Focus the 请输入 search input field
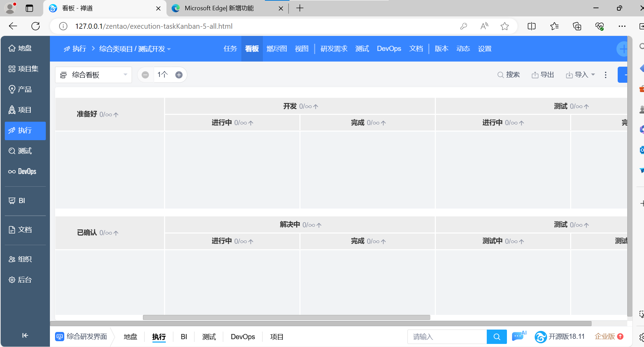The height and width of the screenshot is (347, 644). point(447,337)
